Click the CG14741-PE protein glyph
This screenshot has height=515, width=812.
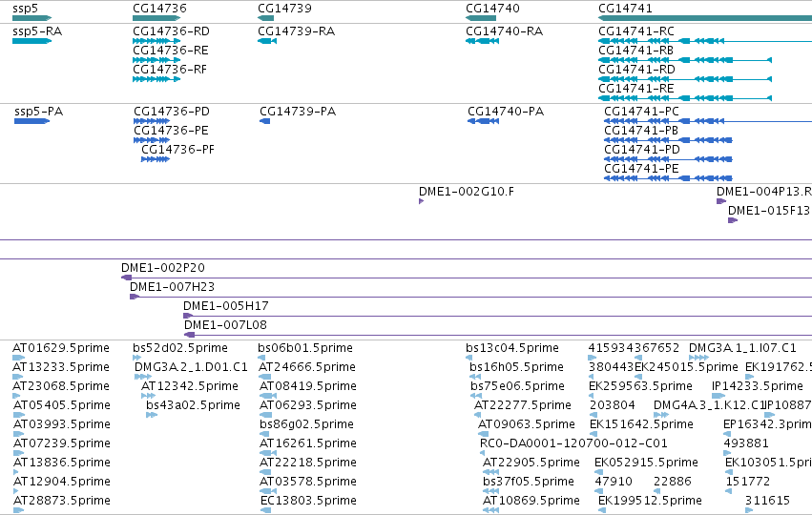pos(668,178)
